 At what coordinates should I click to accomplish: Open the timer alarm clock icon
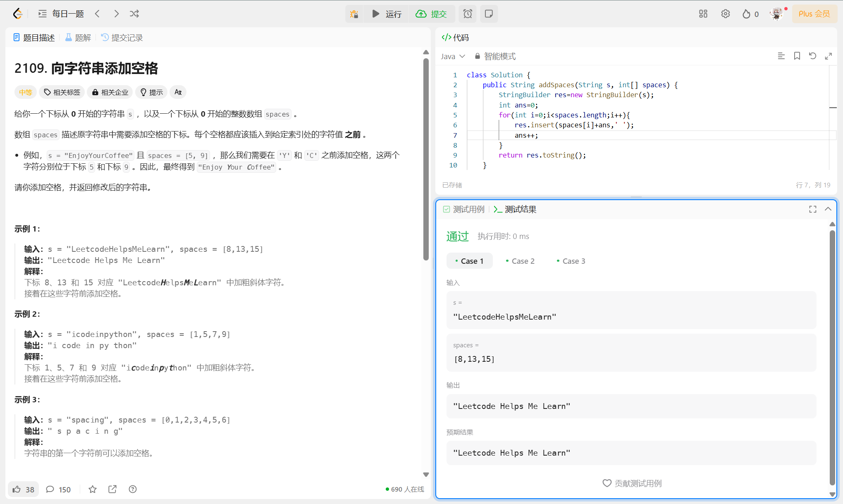click(468, 14)
